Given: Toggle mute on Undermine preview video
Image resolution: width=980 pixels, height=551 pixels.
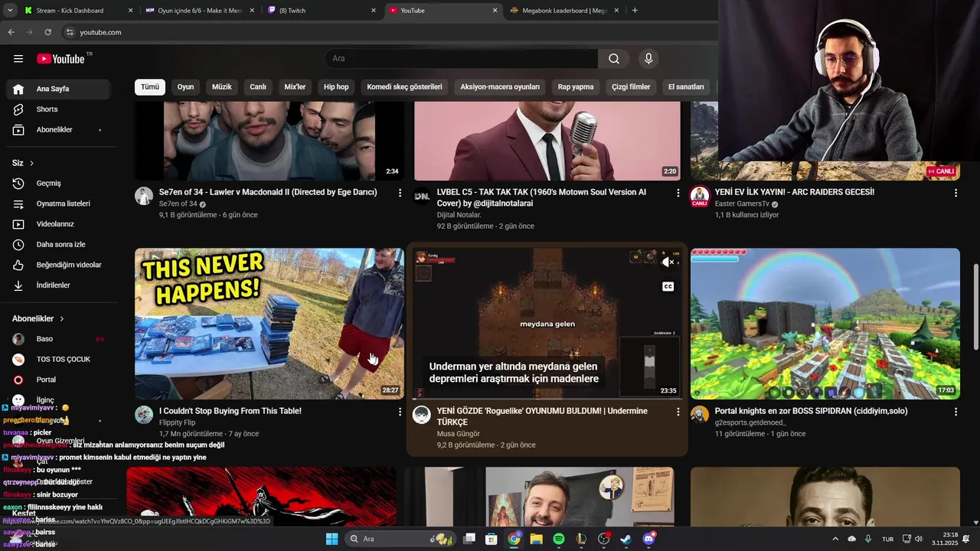Looking at the screenshot, I should 668,262.
